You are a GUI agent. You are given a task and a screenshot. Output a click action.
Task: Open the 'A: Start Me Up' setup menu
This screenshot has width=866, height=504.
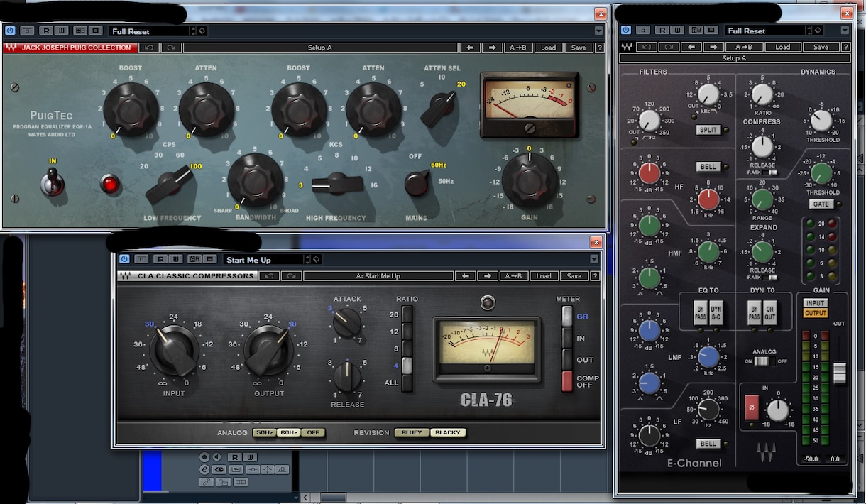tap(377, 276)
